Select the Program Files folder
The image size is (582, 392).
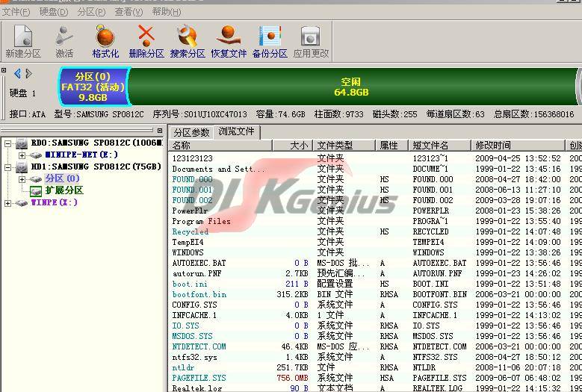point(201,221)
